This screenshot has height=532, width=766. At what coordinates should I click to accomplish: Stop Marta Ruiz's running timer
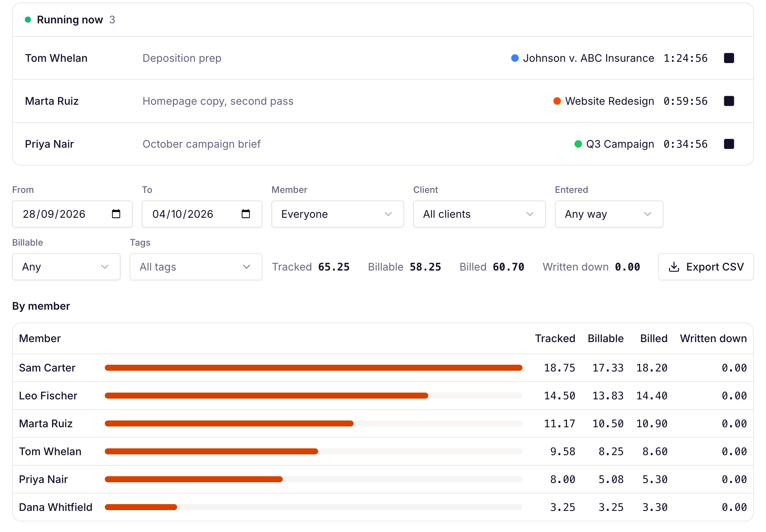[729, 101]
